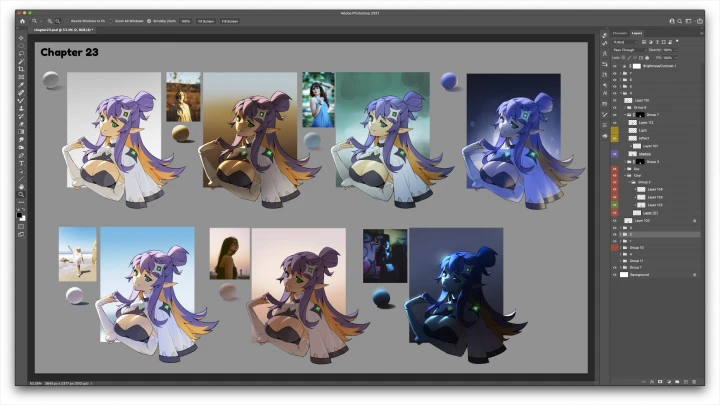The height and width of the screenshot is (405, 720).
Task: Expand the Group 11 folder
Action: pos(621,261)
